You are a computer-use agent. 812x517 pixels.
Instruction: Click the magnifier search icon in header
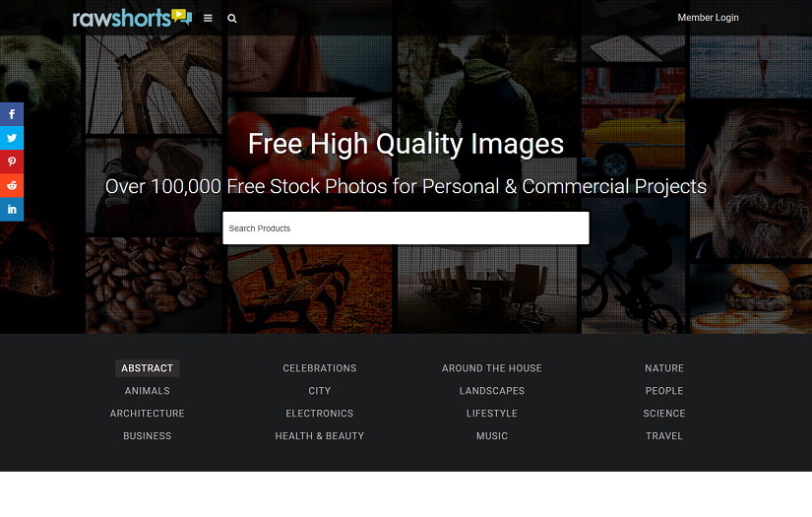(232, 18)
